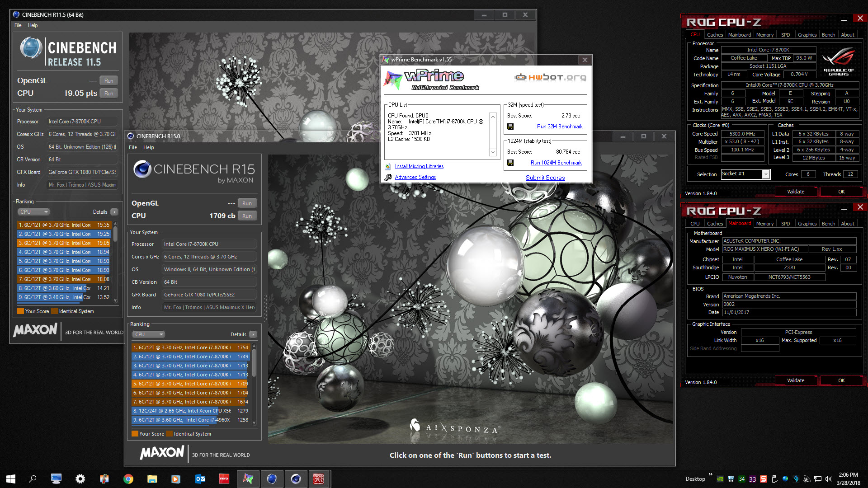This screenshot has width=868, height=488.
Task: Open CPU ranking dropdown in Cinebench R15
Action: [x=148, y=334]
